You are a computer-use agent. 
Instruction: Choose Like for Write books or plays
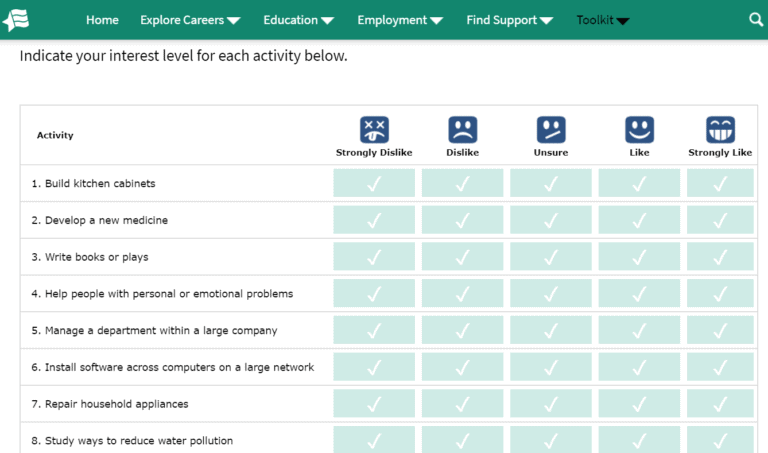[639, 257]
